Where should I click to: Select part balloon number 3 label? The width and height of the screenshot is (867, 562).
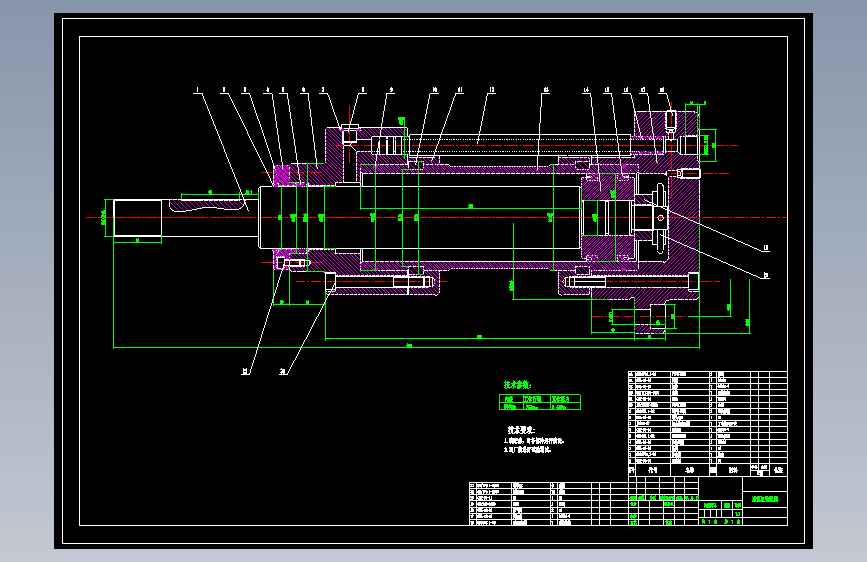pos(245,90)
